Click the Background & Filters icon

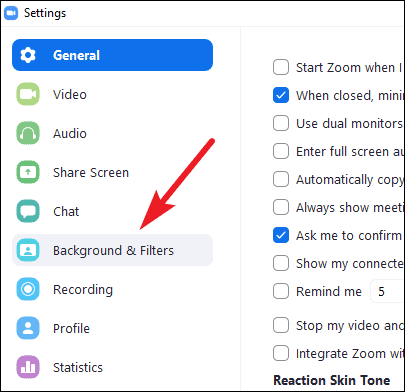(x=28, y=250)
